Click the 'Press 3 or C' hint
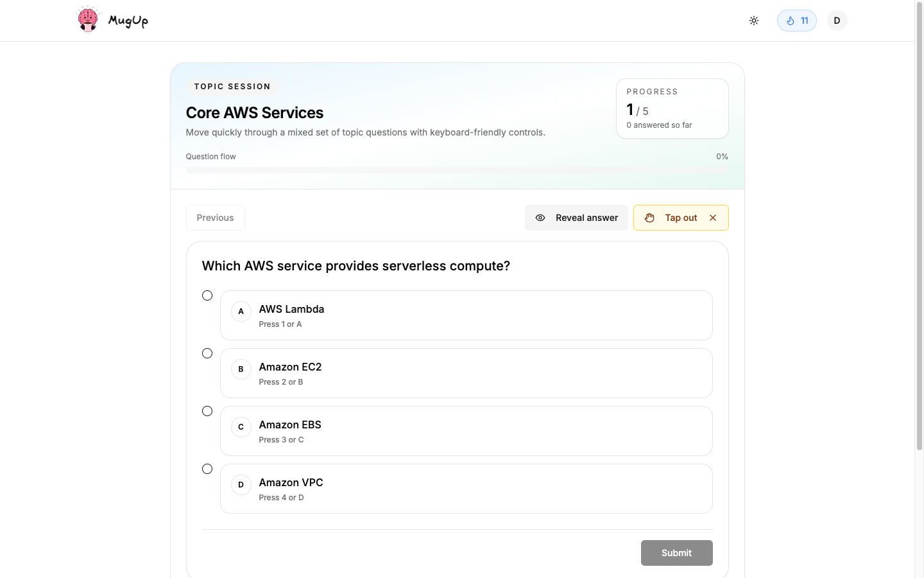The height and width of the screenshot is (578, 924). (282, 440)
